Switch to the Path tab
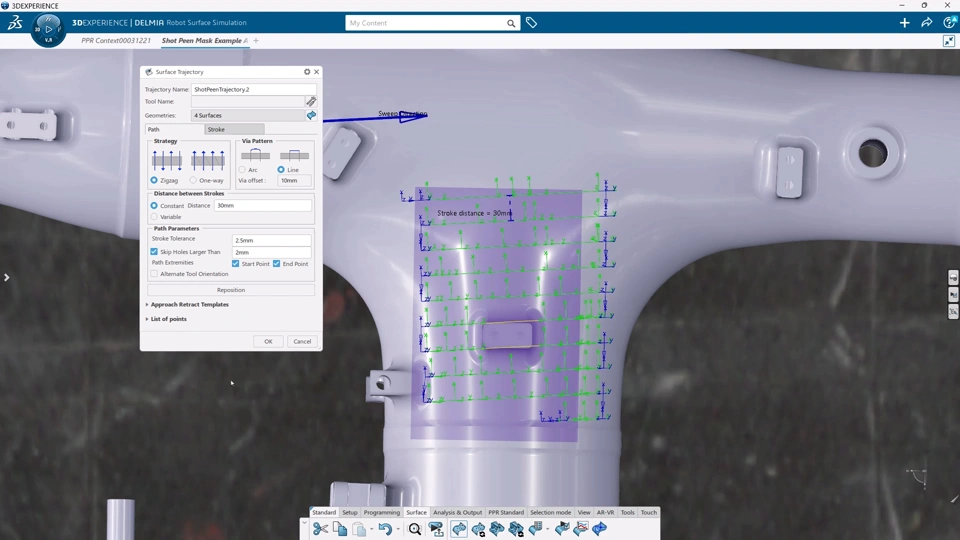 pos(174,129)
